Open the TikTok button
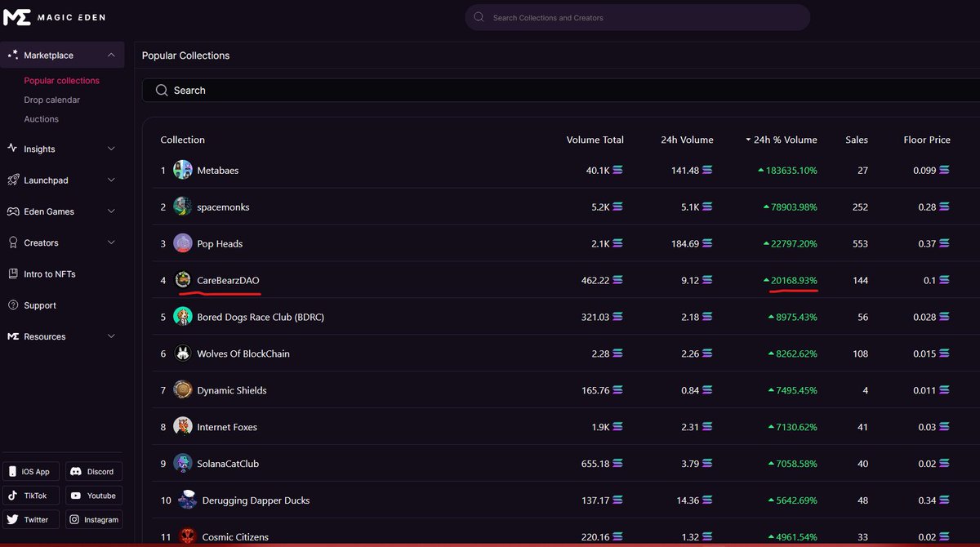The image size is (980, 547). (x=31, y=496)
